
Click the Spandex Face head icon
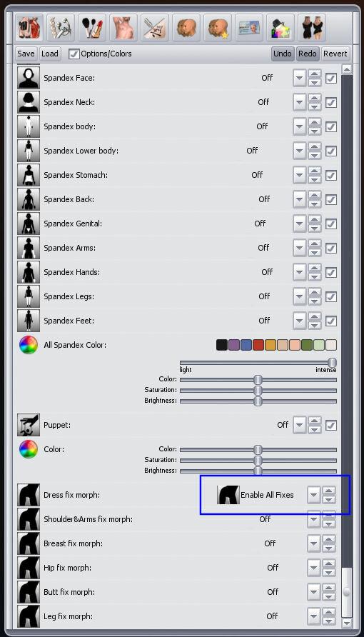pyautogui.click(x=29, y=78)
